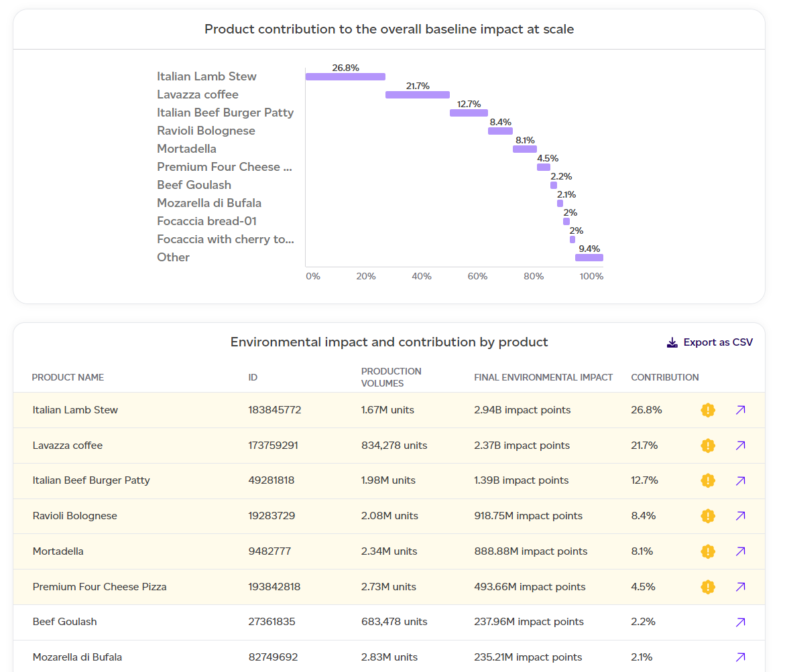This screenshot has width=787, height=672.
Task: Click the CONTRIBUTION column header
Action: [x=664, y=377]
